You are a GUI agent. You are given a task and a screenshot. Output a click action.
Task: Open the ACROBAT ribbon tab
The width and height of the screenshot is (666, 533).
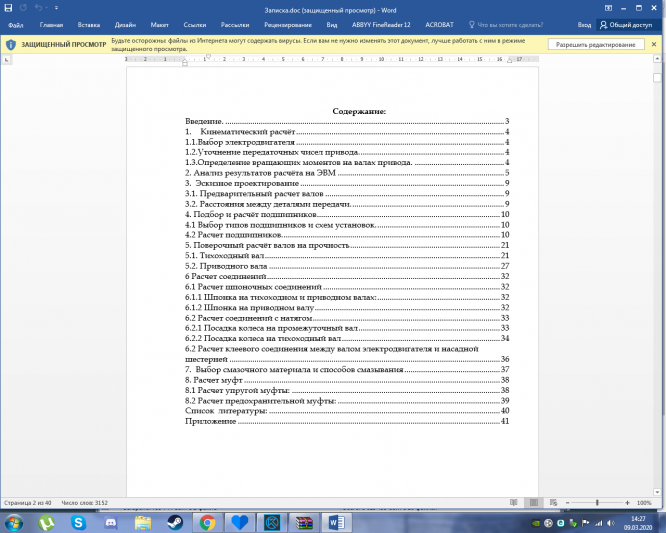(x=439, y=25)
